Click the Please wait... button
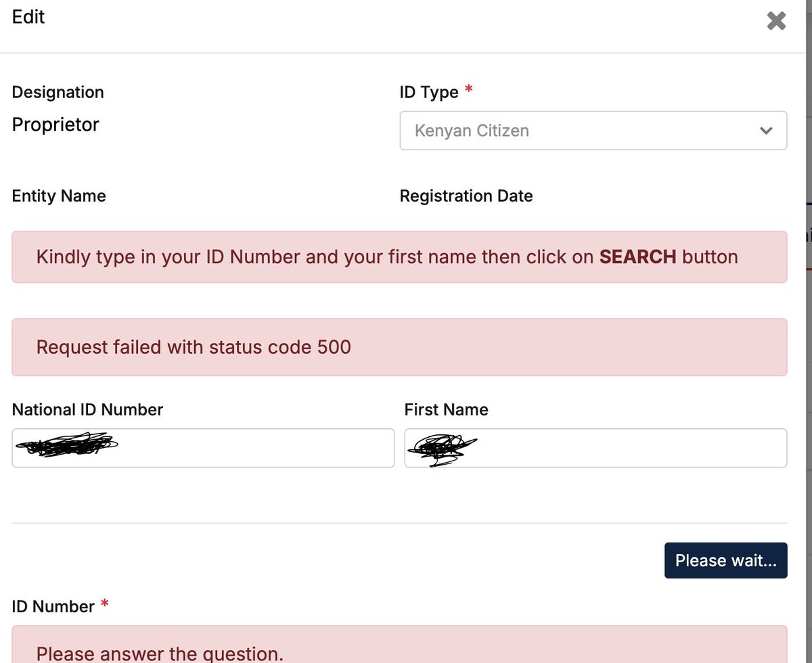Viewport: 812px width, 663px height. (726, 560)
